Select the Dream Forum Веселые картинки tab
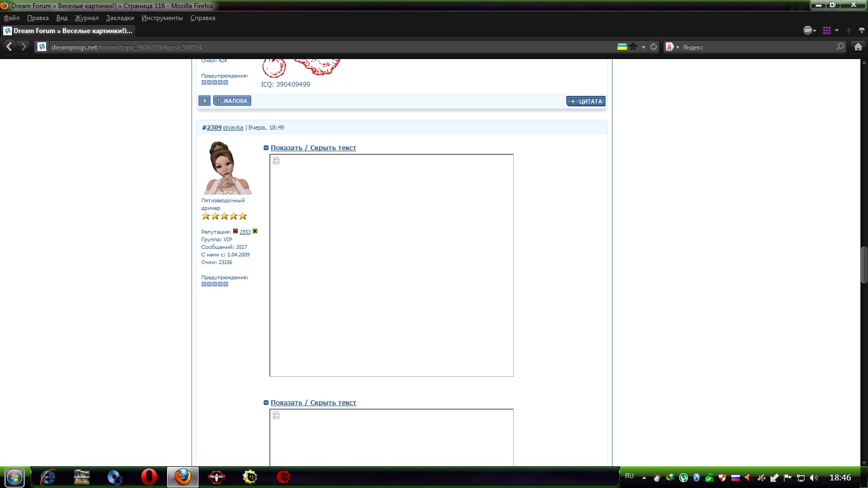868x488 pixels. tap(69, 31)
